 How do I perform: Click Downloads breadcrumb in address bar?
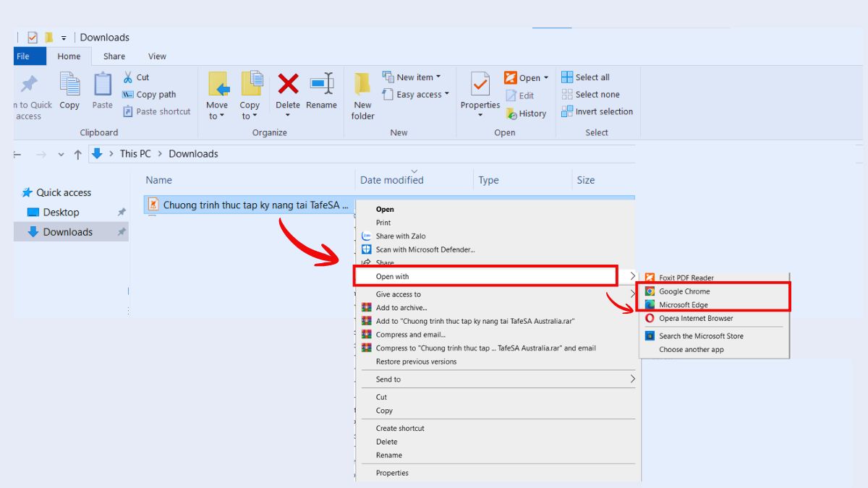point(193,154)
